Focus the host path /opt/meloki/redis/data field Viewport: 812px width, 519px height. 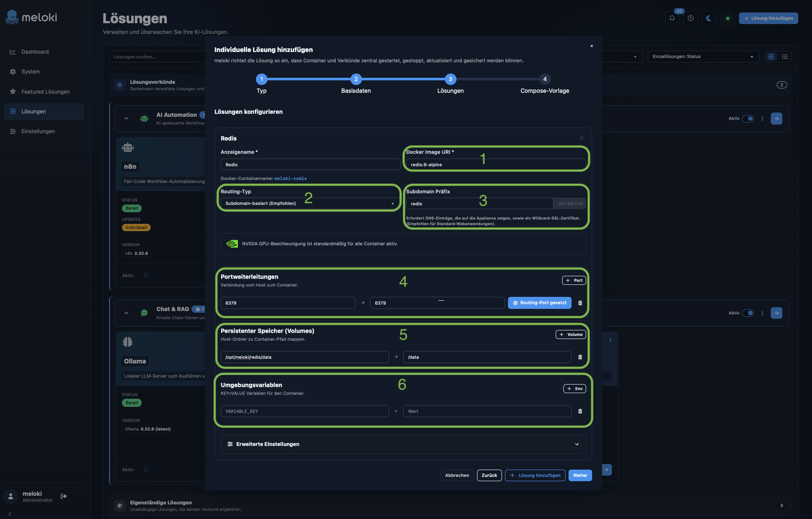pos(304,357)
